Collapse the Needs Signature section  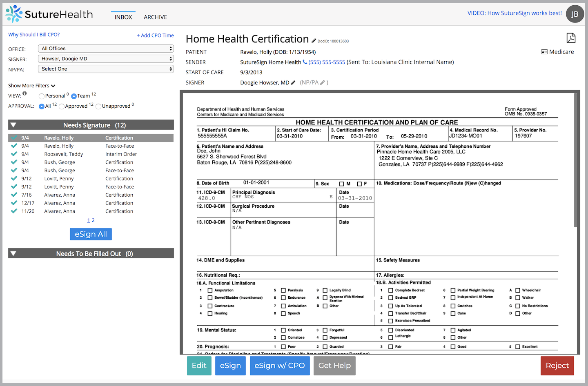[13, 125]
